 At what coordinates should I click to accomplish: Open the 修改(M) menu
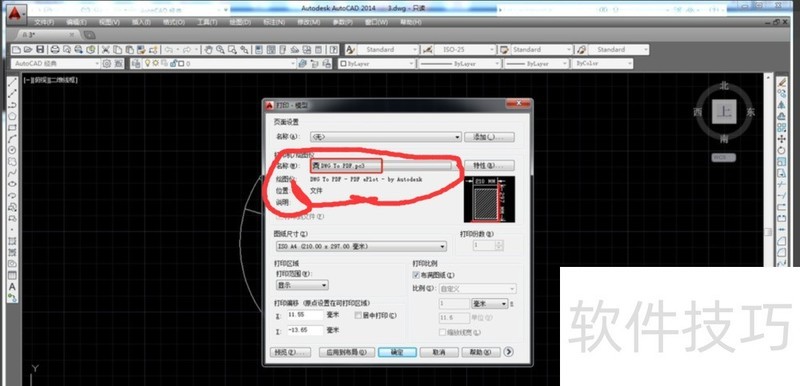(x=309, y=22)
